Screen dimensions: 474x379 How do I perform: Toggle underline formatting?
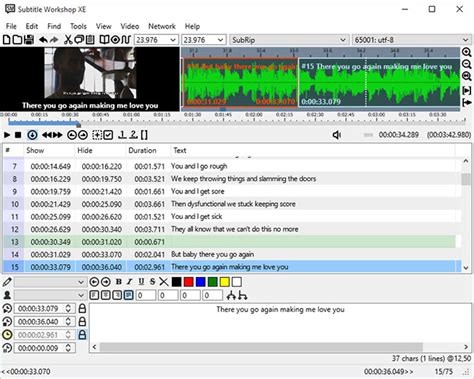tap(141, 282)
